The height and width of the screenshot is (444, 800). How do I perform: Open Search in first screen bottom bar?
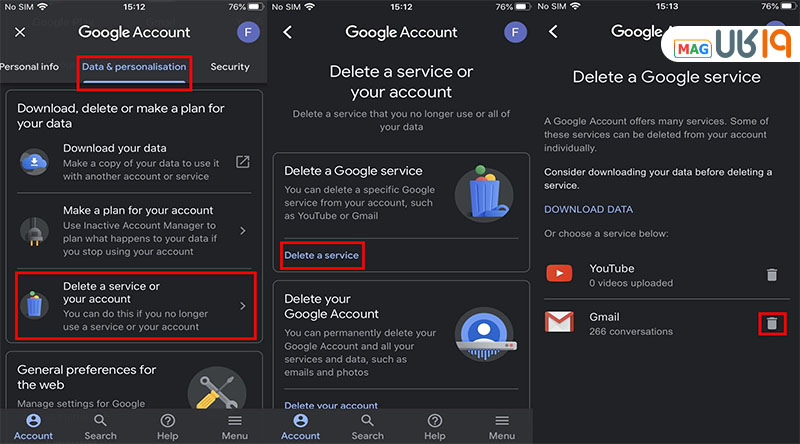101,428
